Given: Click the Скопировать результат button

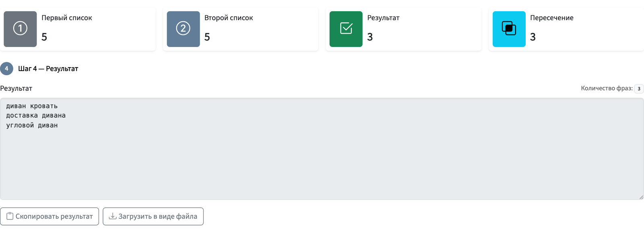Looking at the screenshot, I should pyautogui.click(x=50, y=216).
